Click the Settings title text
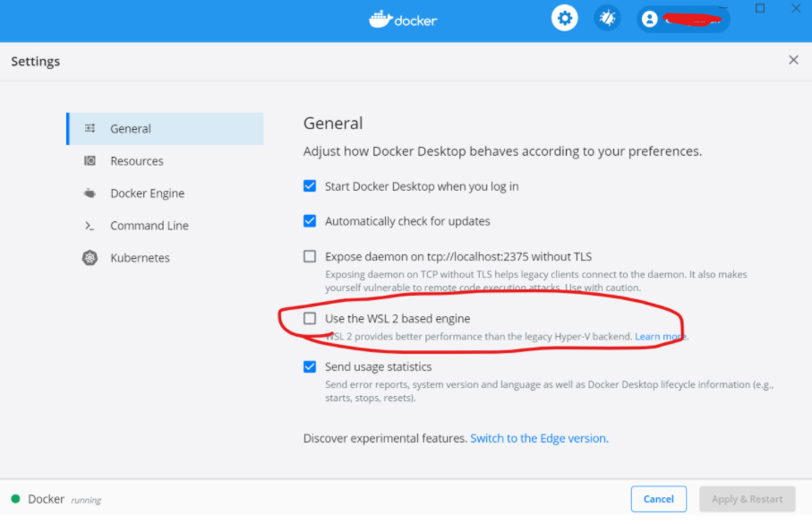The image size is (812, 524). (x=36, y=61)
